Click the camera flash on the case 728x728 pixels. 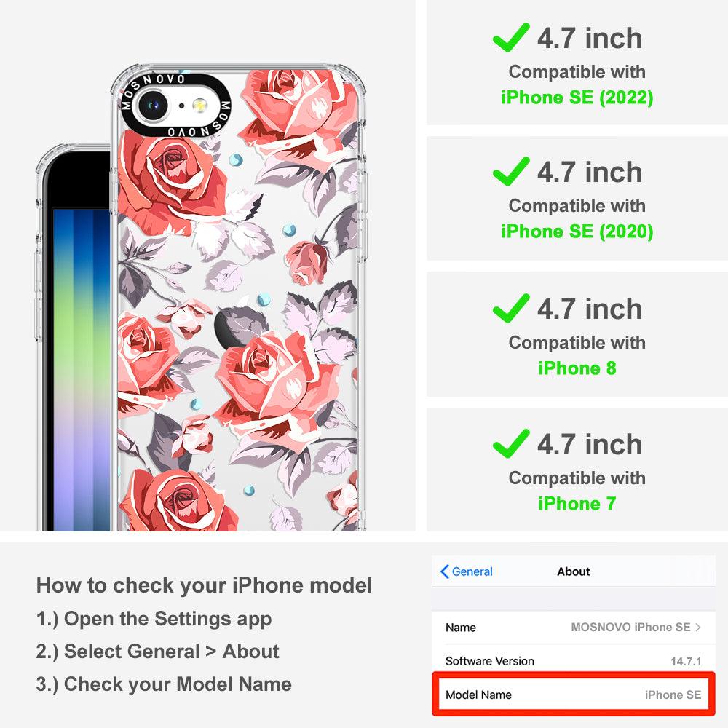(x=200, y=106)
